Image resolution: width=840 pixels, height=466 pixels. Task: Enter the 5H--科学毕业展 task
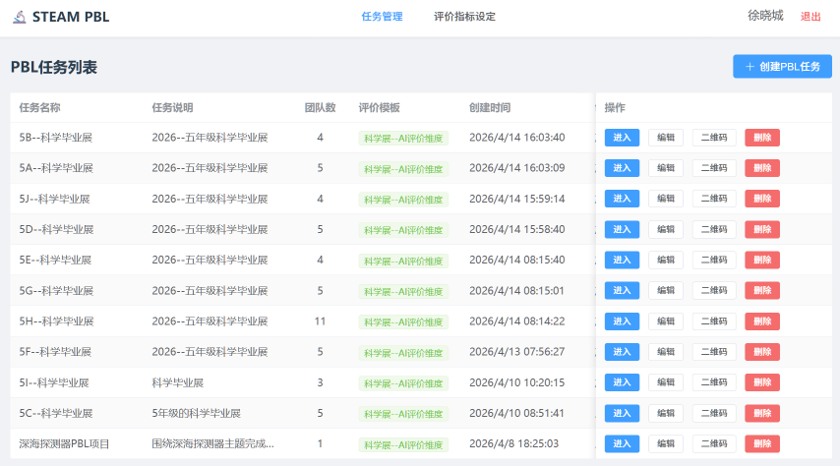[622, 321]
